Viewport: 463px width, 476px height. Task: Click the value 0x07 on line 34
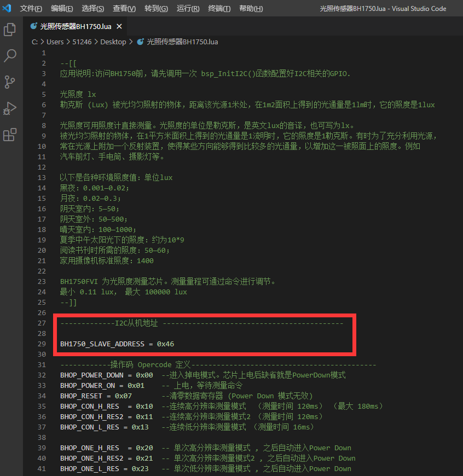pos(123,396)
